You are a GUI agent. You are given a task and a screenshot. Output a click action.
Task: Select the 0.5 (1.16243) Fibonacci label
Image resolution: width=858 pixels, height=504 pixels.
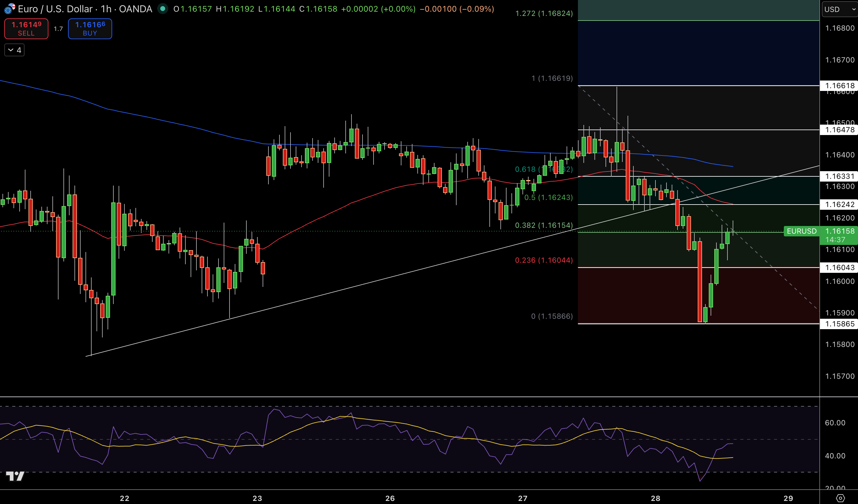coord(548,197)
